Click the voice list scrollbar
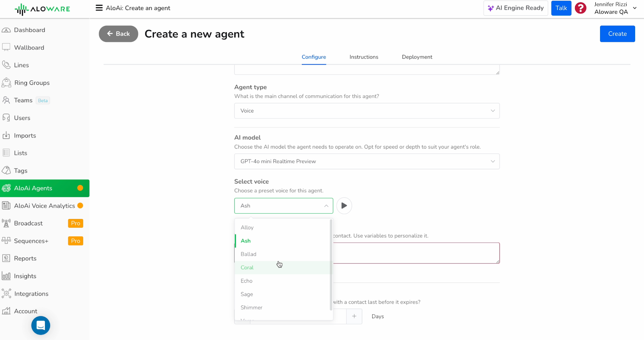Viewport: 644px width, 340px height. (x=331, y=265)
